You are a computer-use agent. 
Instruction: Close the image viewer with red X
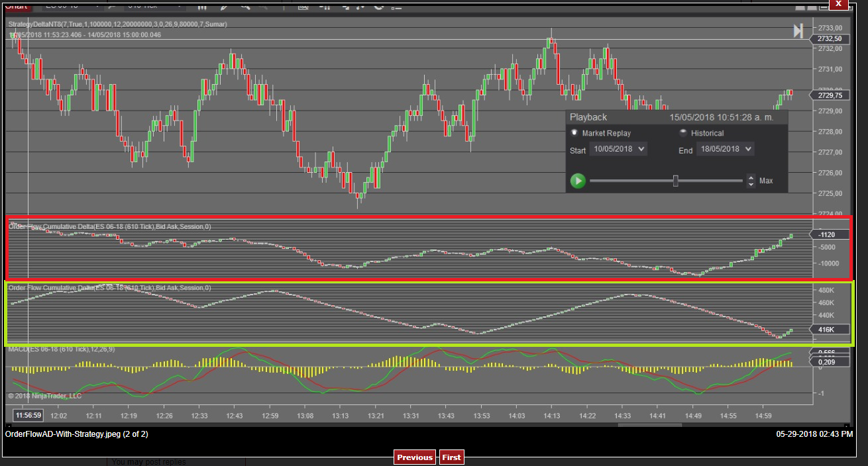(x=838, y=3)
